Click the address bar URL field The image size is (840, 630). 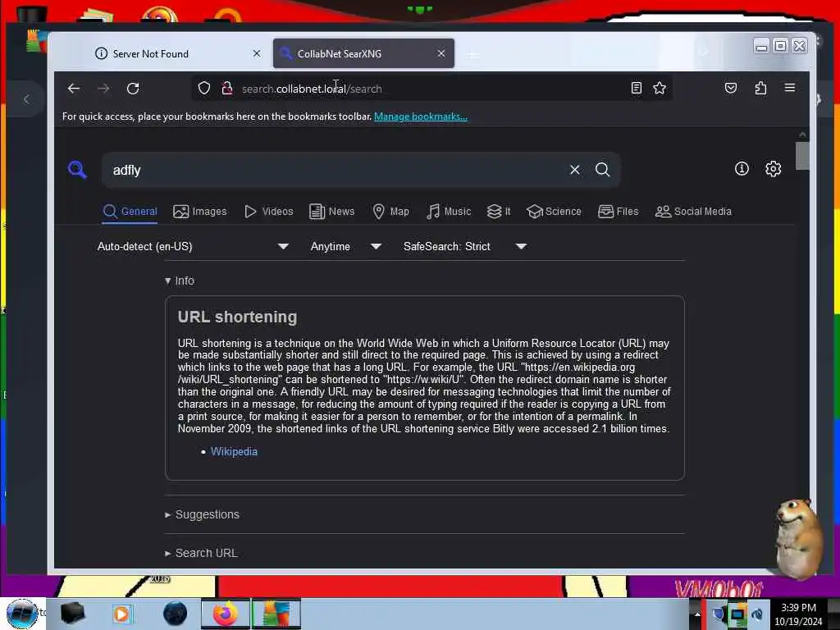pos(431,89)
